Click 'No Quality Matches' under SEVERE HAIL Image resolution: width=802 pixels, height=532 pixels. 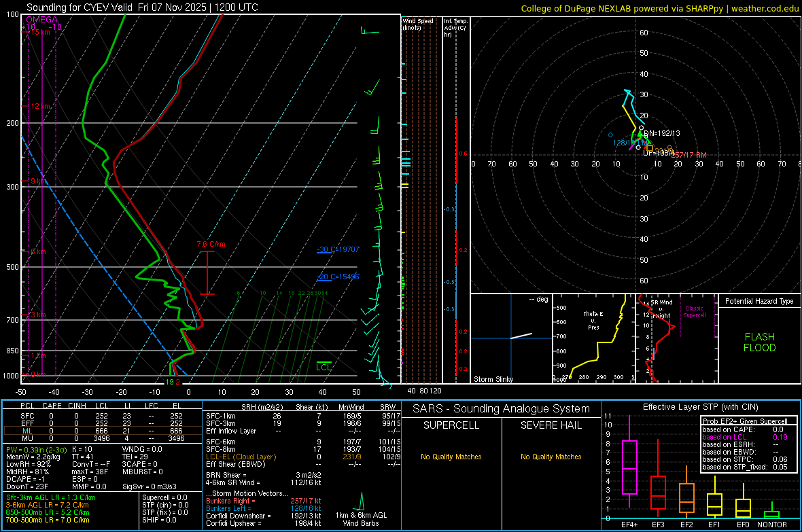coord(551,457)
